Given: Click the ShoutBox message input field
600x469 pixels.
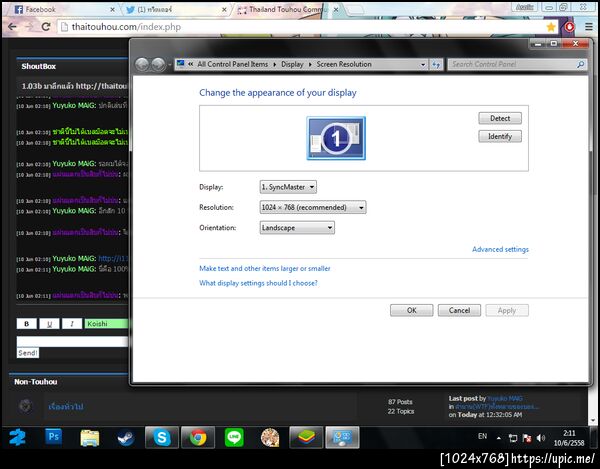Looking at the screenshot, I should click(72, 342).
